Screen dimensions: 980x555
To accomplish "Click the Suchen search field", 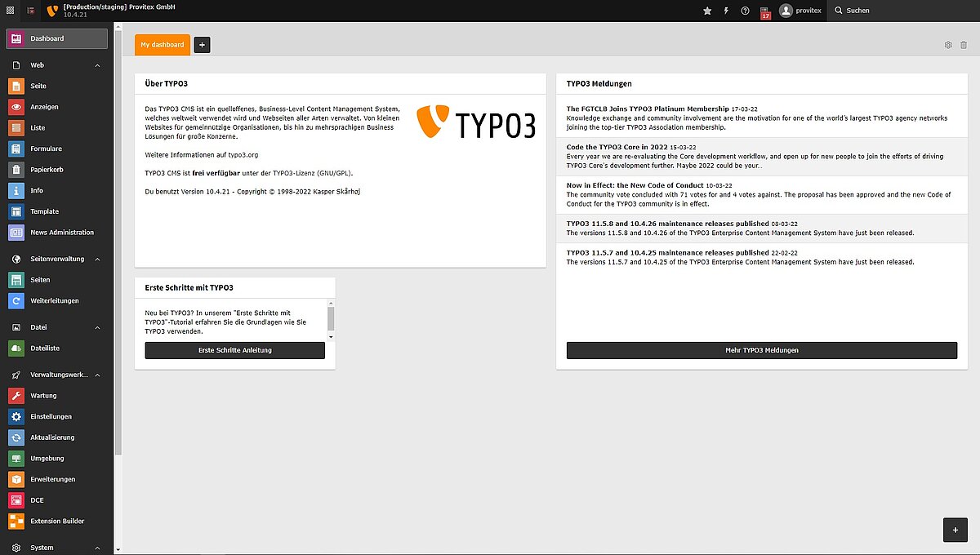I will coord(903,11).
